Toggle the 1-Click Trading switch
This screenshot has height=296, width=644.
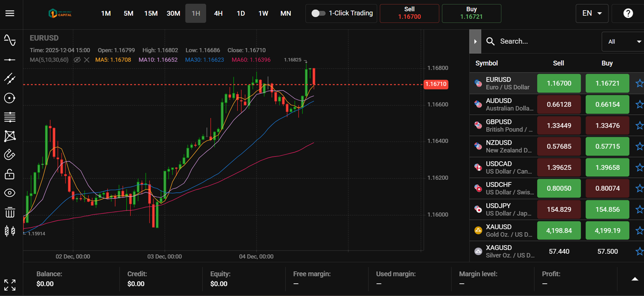tap(318, 13)
